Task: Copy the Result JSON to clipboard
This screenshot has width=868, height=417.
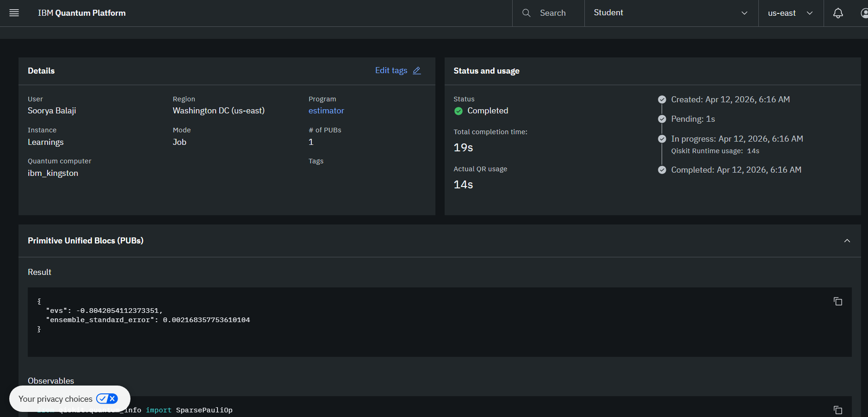Action: 838,301
